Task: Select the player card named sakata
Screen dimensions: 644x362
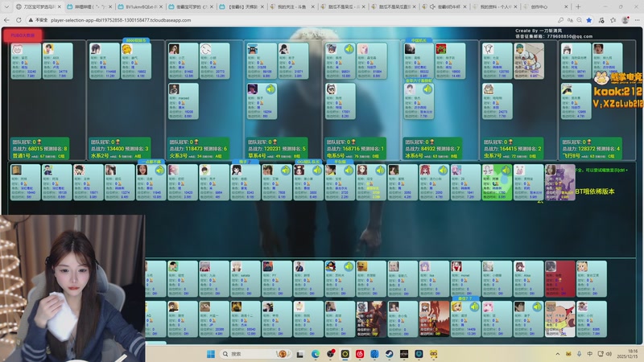Action: (x=246, y=278)
